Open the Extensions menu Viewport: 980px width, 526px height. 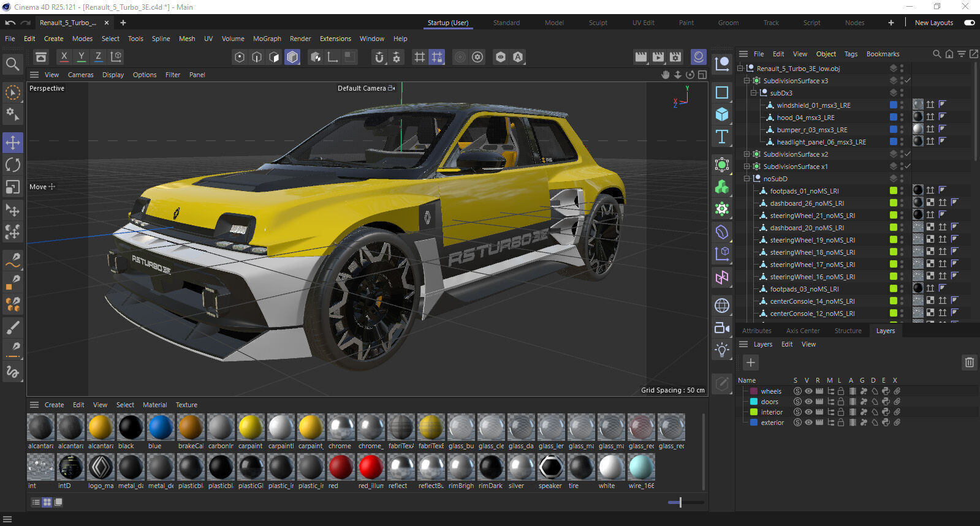click(x=335, y=39)
